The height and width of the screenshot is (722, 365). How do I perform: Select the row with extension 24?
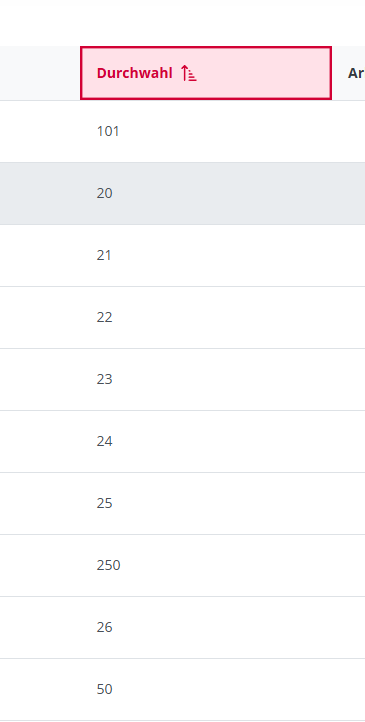182,441
